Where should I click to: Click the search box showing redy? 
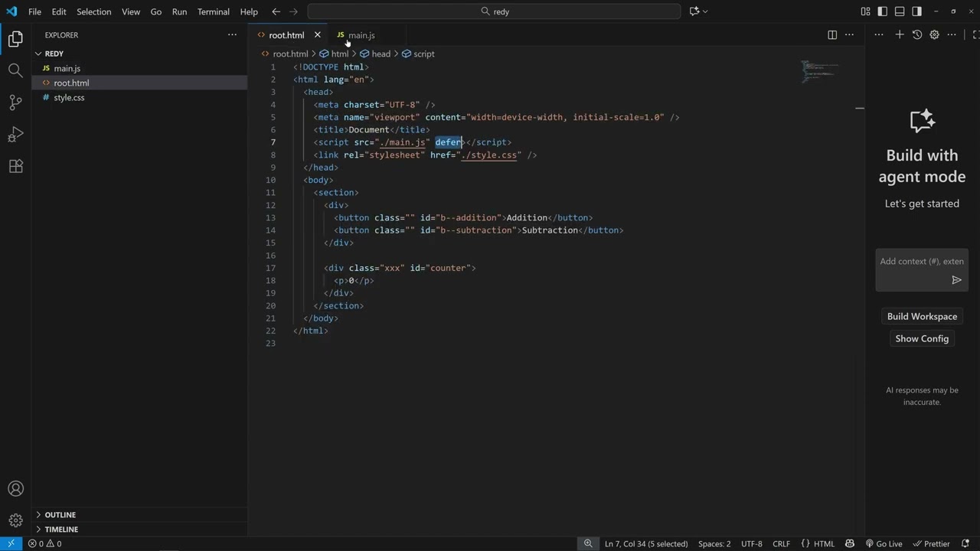point(494,11)
